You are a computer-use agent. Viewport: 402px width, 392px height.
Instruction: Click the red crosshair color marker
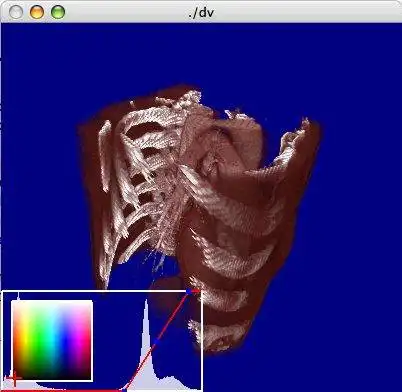point(14,378)
